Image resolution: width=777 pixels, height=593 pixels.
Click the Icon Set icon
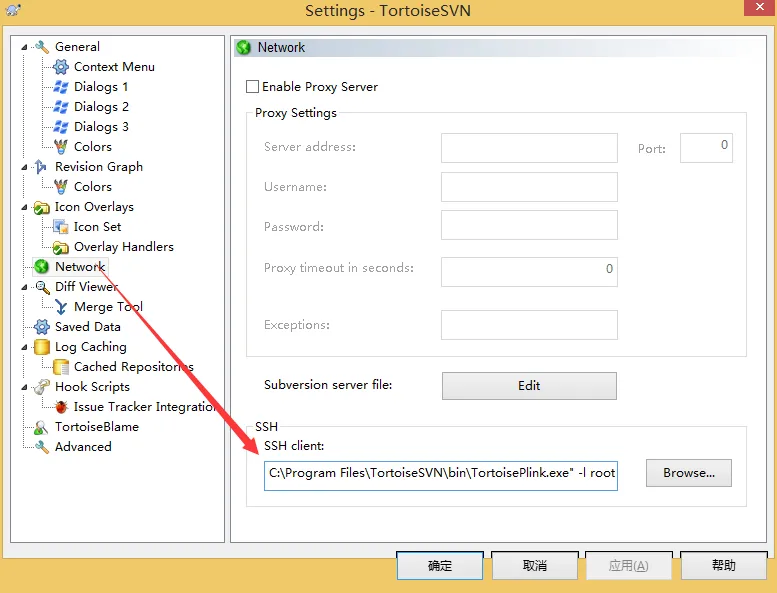[x=60, y=227]
